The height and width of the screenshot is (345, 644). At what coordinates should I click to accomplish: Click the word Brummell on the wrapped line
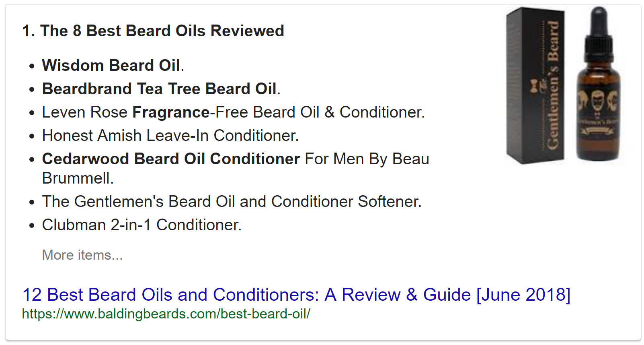[76, 178]
